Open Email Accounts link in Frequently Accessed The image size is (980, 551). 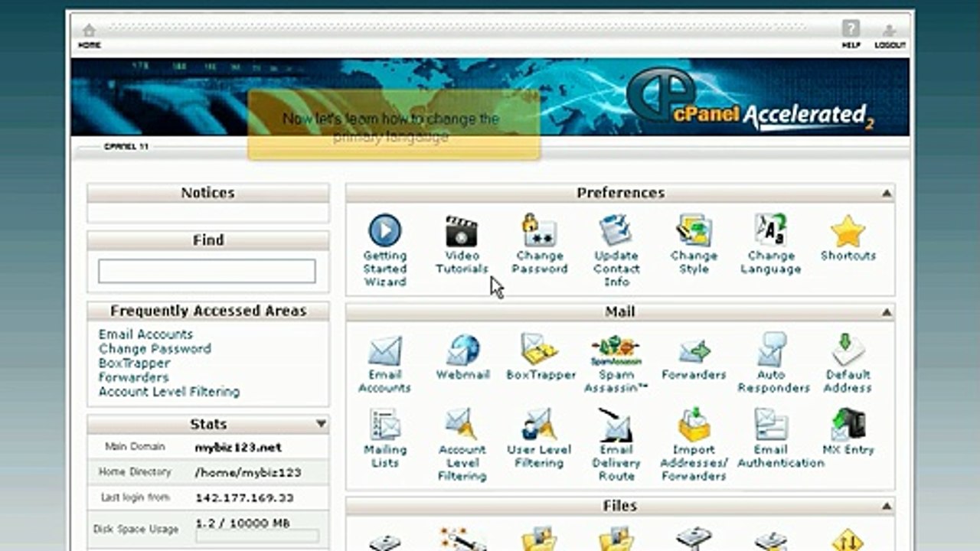tap(145, 334)
